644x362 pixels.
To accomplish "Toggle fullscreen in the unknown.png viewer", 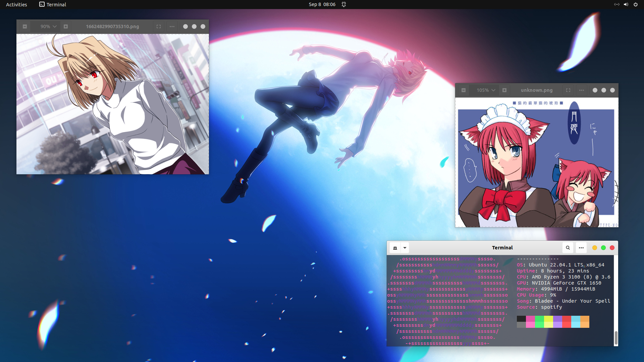I will (568, 90).
